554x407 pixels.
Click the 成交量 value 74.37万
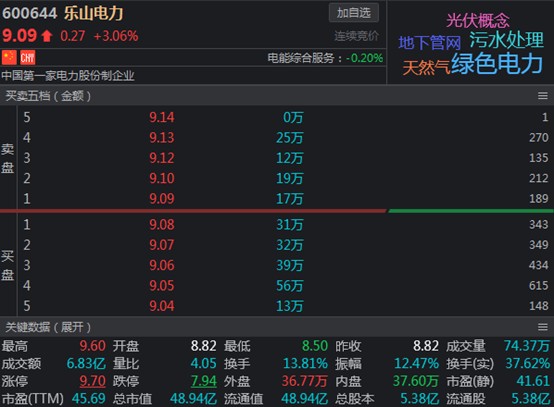527,346
